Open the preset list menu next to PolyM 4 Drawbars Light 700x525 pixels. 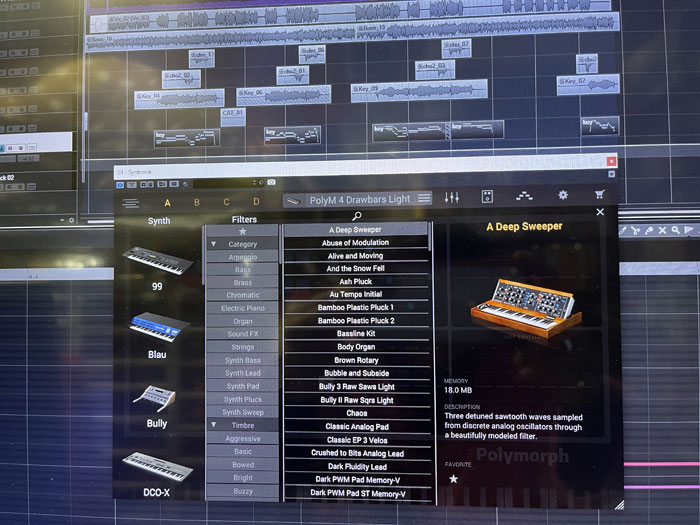tap(424, 198)
